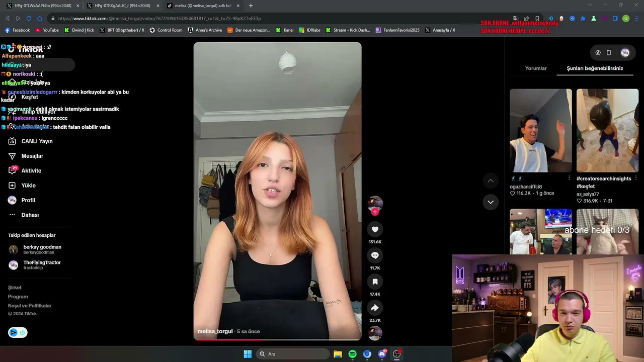The image size is (644, 362).
Task: Open the spinning sound disc avatar
Action: click(x=375, y=333)
